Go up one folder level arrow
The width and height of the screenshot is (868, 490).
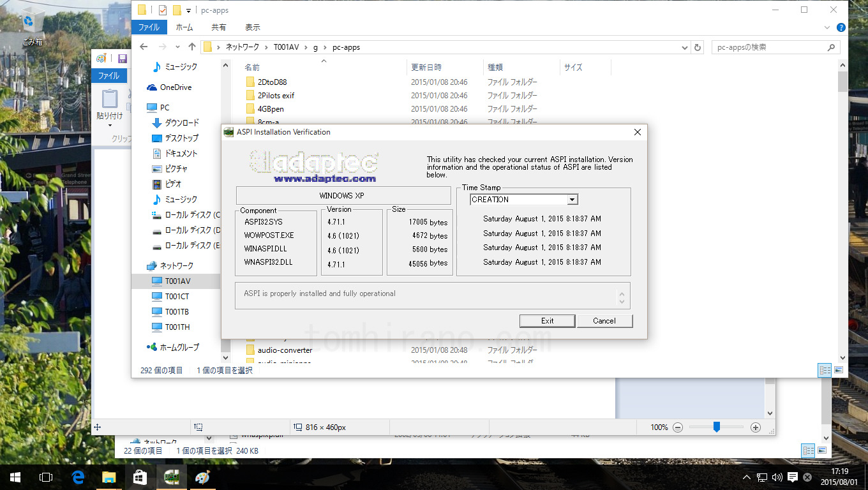coord(192,47)
